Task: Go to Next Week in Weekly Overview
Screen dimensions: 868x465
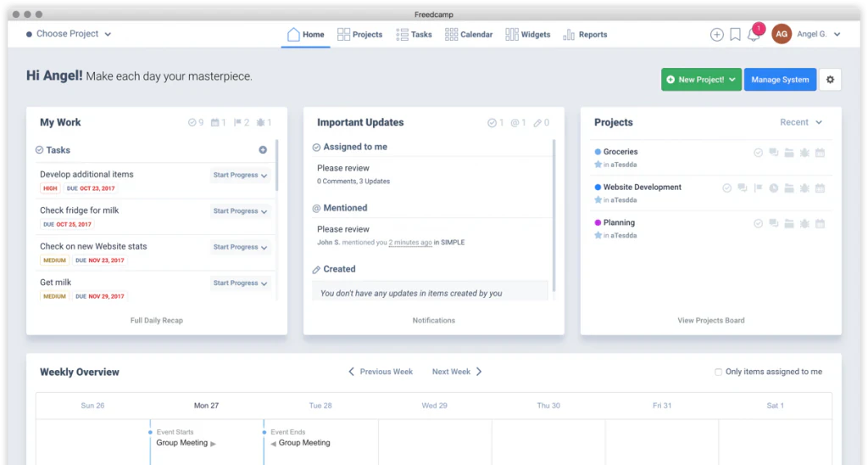Action: [457, 372]
